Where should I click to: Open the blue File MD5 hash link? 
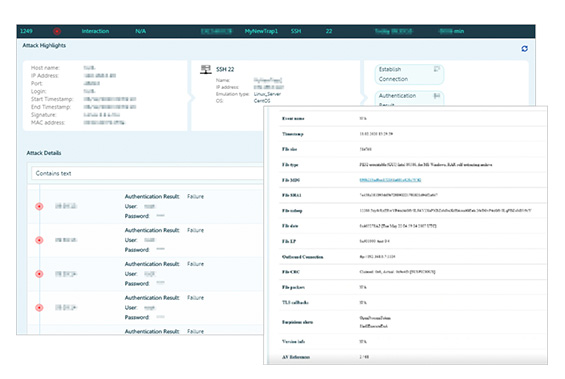click(x=390, y=180)
